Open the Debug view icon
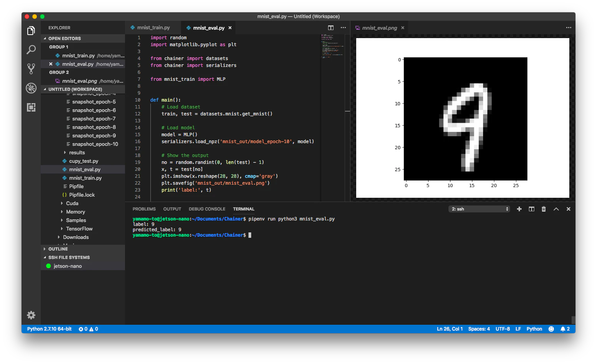The image size is (597, 364). click(x=31, y=88)
